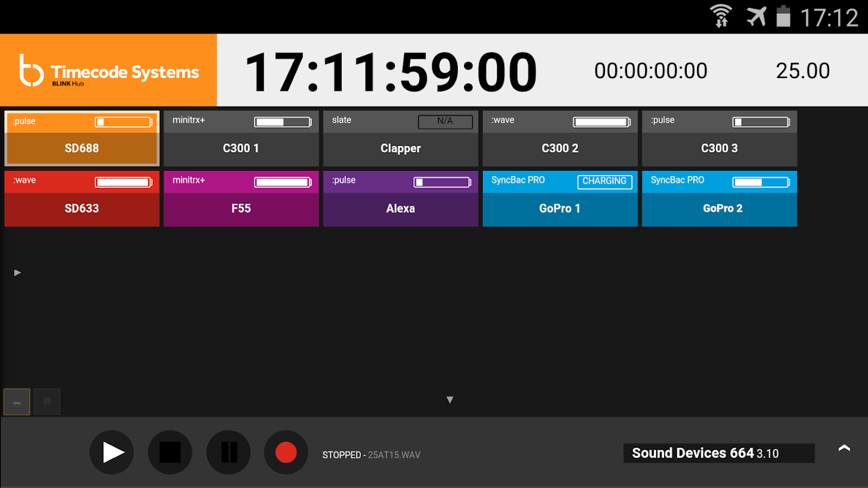This screenshot has width=868, height=488.
Task: Tap the main timecode 17:11:59:00 display
Action: pyautogui.click(x=391, y=71)
